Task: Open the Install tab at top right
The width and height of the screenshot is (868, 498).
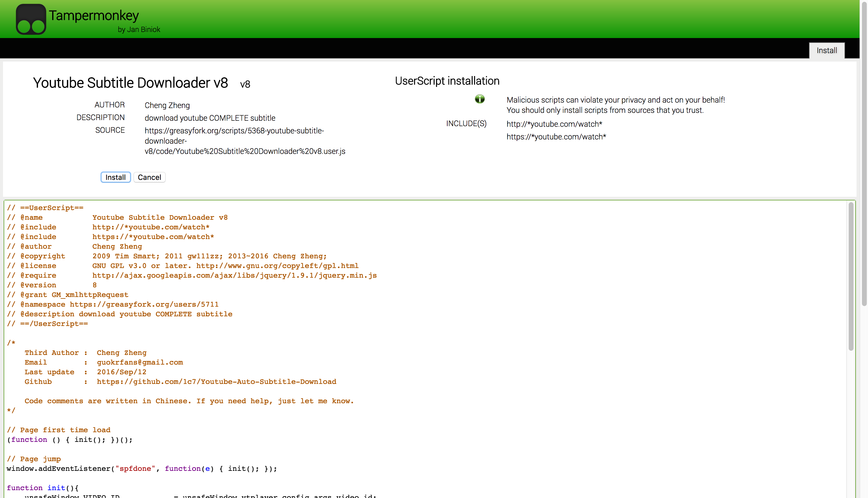Action: tap(826, 51)
